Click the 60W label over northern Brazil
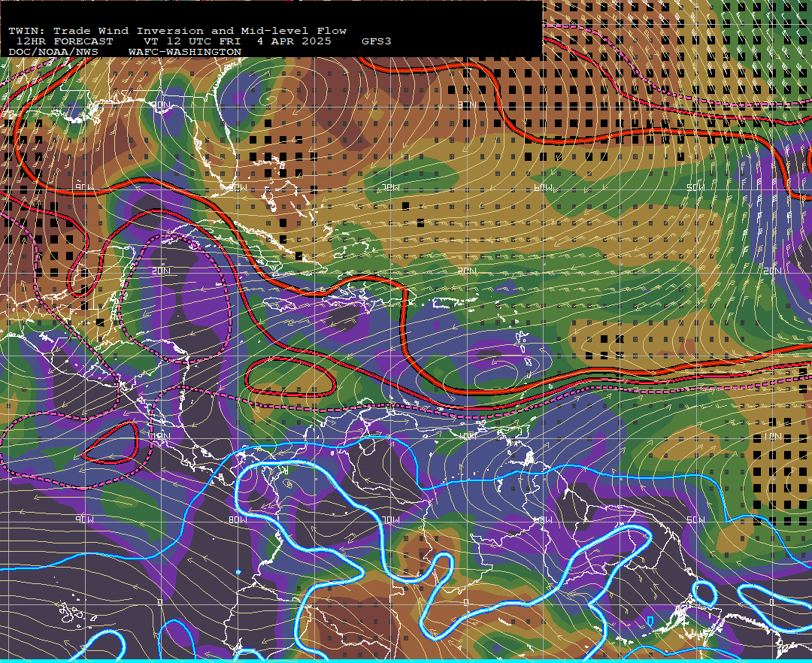Viewport: 812px width, 663px height. (543, 519)
